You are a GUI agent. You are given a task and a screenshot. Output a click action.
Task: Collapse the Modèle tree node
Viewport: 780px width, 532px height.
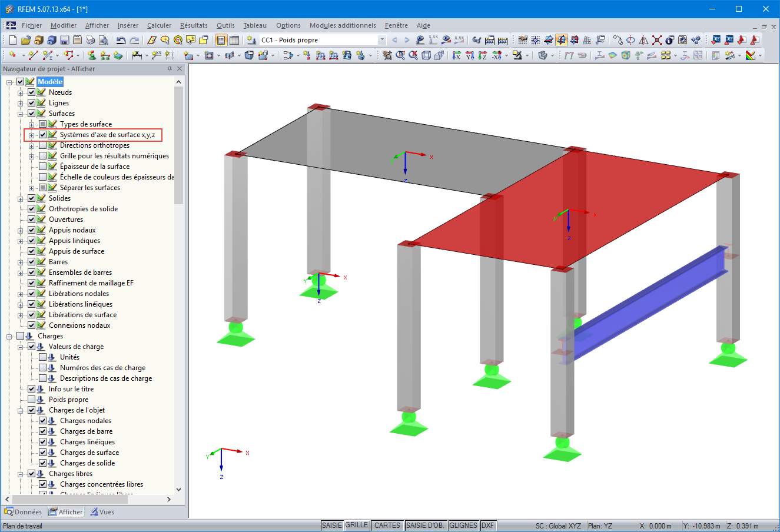9,82
